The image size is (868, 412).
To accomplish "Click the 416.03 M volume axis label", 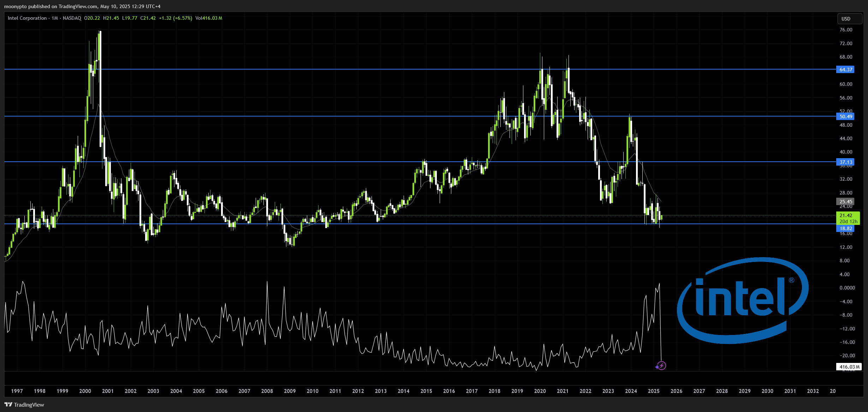I will point(849,367).
